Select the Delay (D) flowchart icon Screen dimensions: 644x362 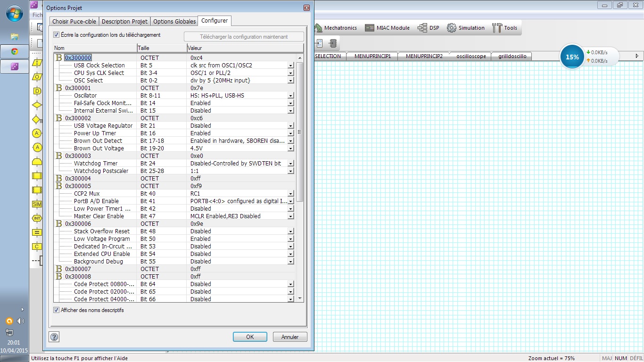(x=37, y=91)
